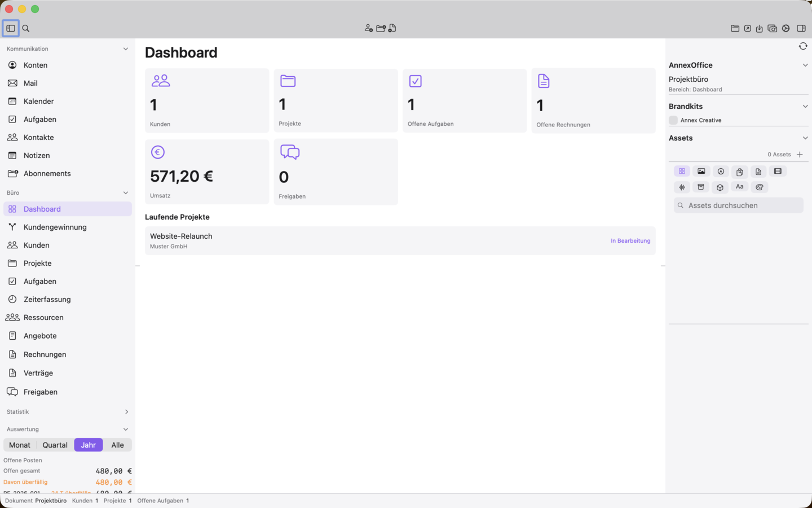
Task: Filter assets by 3D cube icon
Action: (720, 187)
